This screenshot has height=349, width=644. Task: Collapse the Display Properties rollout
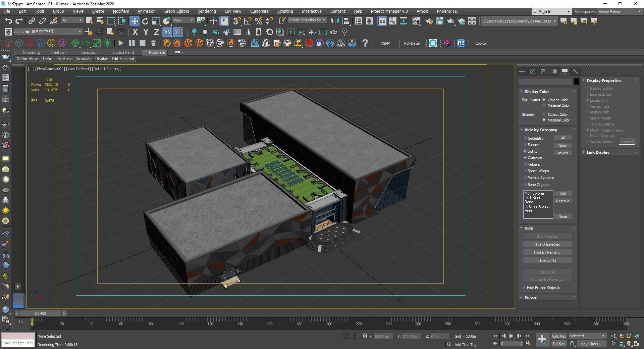pyautogui.click(x=604, y=81)
